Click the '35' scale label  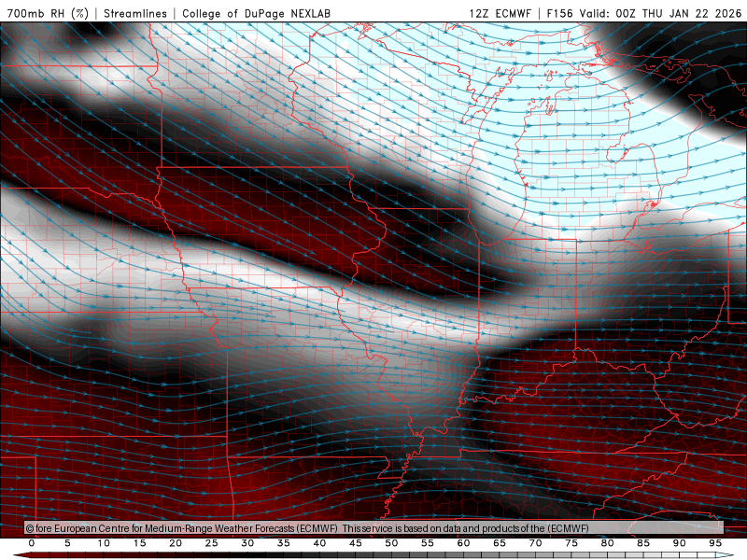283,543
